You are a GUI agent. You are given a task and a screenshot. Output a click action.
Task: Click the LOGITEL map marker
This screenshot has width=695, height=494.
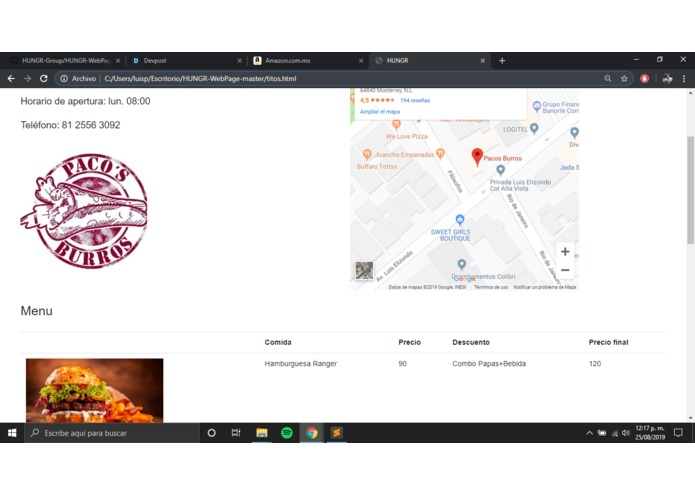pos(534,128)
